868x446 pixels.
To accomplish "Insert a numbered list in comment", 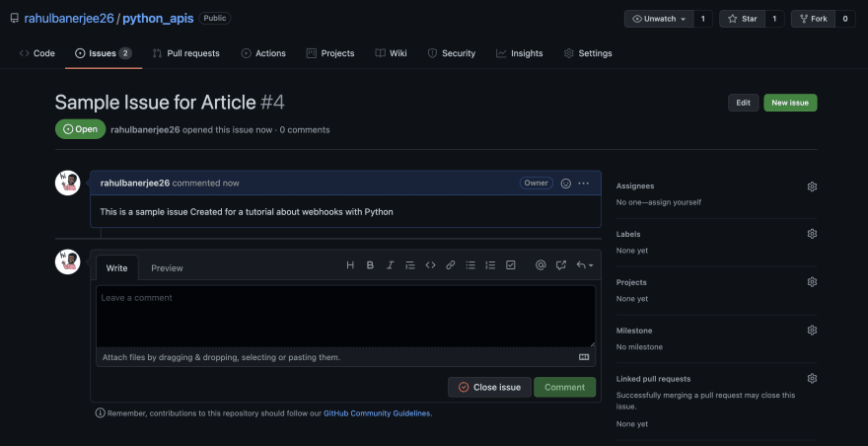I will click(490, 265).
